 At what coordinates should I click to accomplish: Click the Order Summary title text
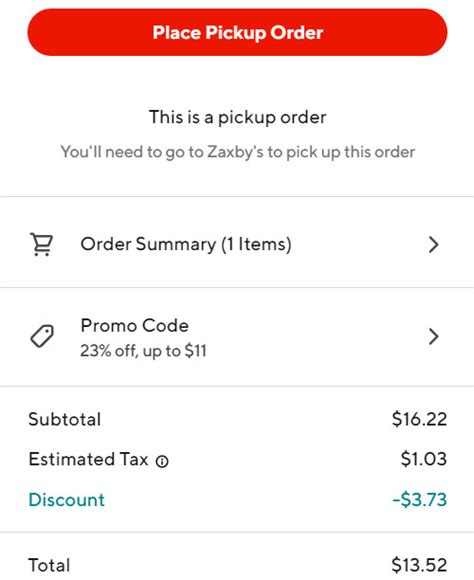pyautogui.click(x=186, y=244)
